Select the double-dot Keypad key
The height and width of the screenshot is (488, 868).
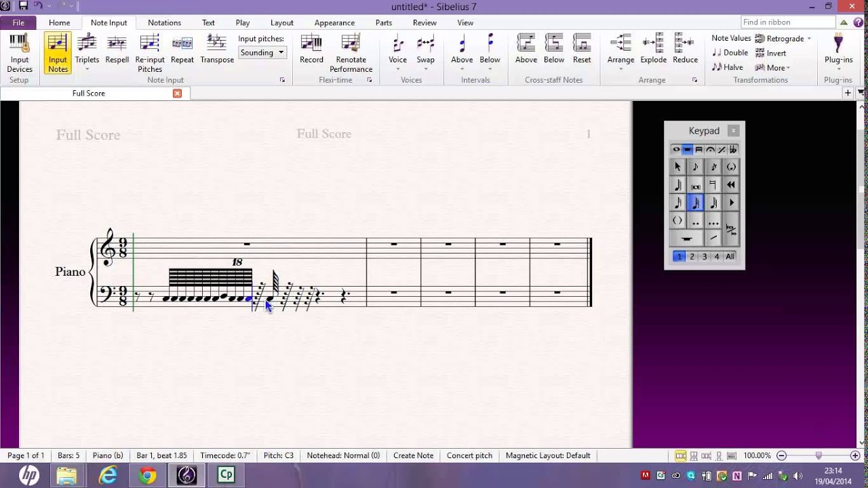695,221
